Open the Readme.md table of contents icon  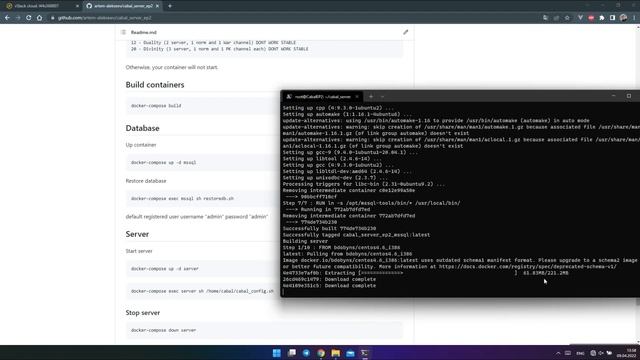(123, 32)
